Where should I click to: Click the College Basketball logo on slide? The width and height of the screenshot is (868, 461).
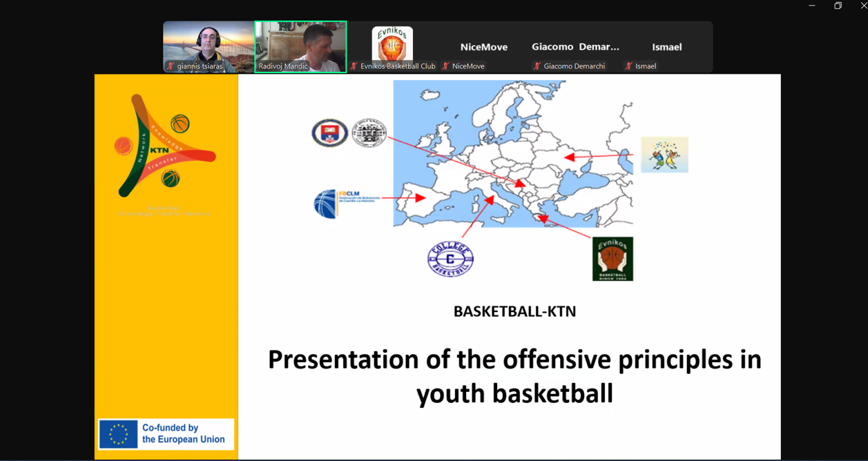(x=450, y=259)
